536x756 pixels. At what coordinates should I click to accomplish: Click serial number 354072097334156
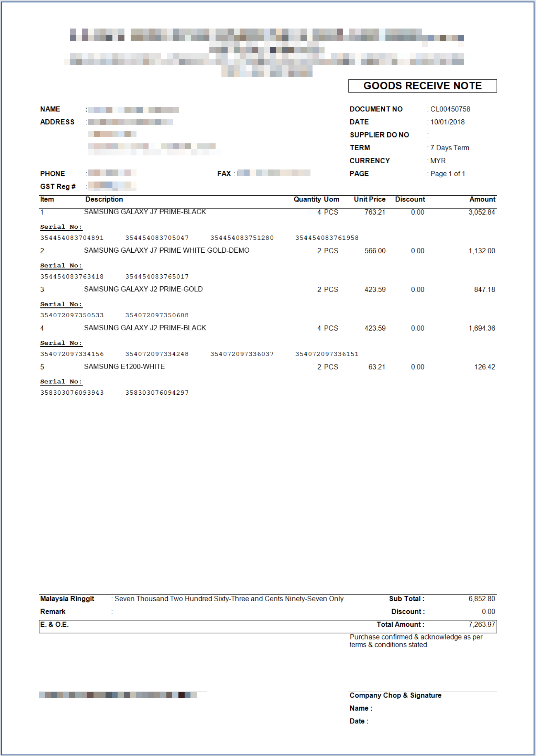pos(72,354)
